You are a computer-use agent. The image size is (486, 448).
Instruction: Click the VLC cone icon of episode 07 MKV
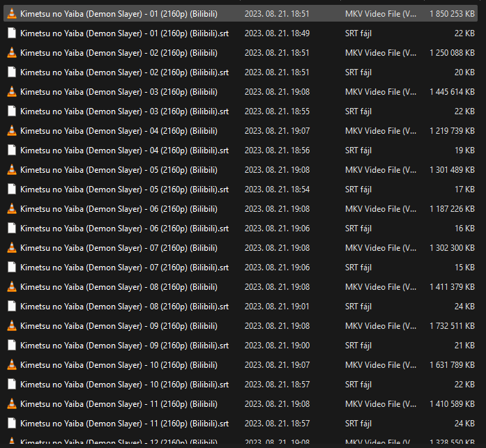[12, 247]
